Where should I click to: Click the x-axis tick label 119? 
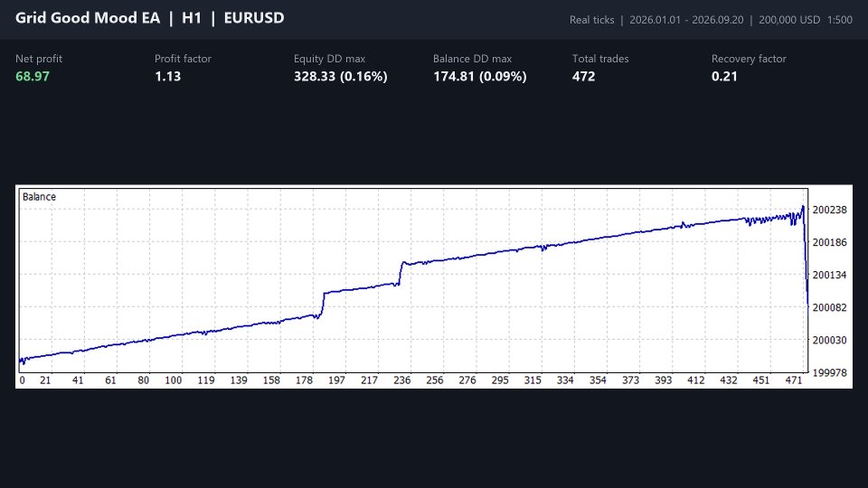tap(206, 380)
